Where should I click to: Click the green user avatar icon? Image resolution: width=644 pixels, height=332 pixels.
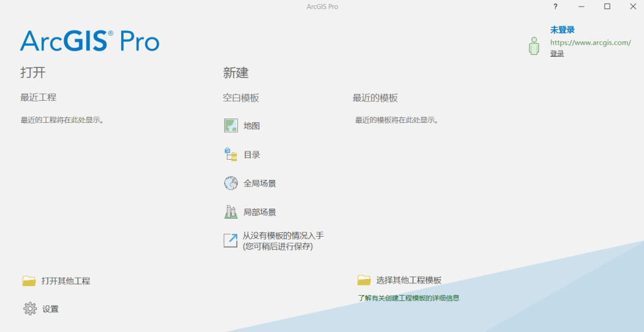(534, 45)
